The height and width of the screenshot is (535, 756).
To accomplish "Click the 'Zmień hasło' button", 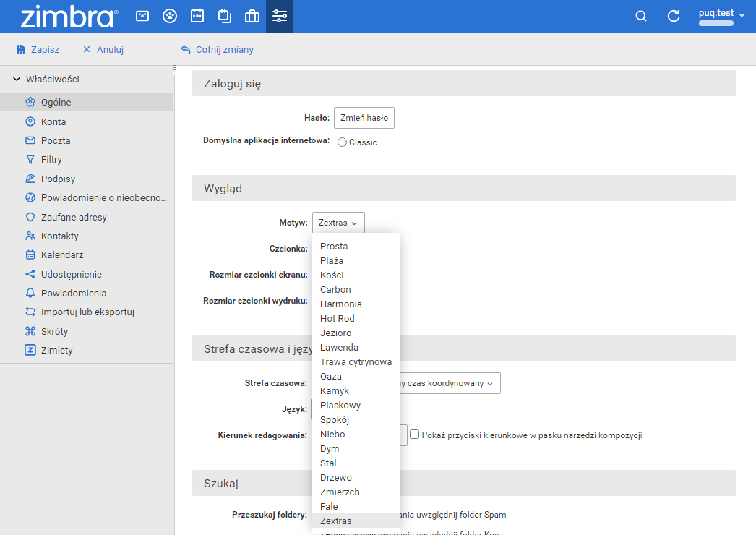I will pyautogui.click(x=364, y=118).
